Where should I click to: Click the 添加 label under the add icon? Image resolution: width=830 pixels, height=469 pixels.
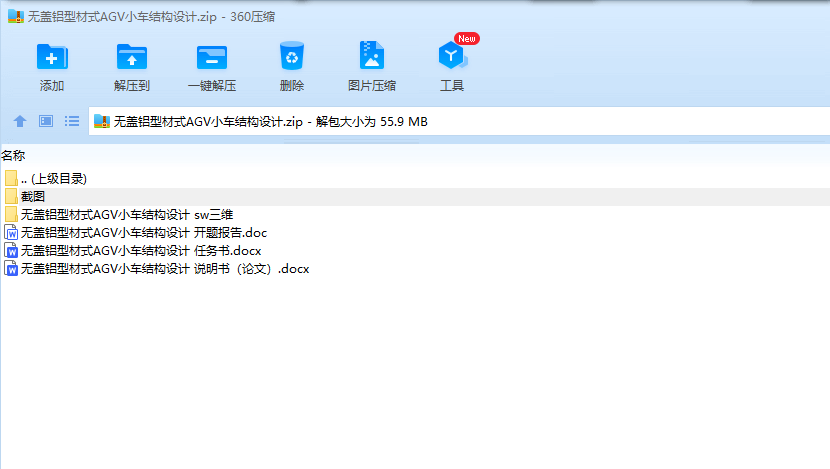52,85
